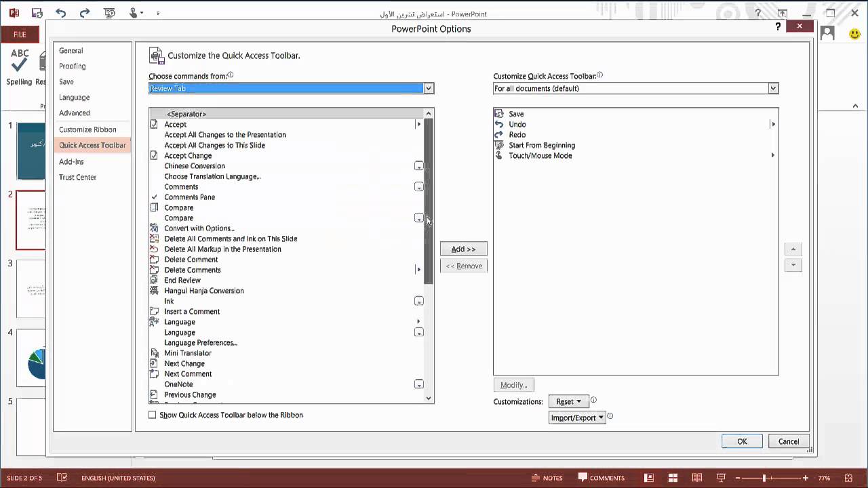Open the General options category
The image size is (868, 488).
click(71, 50)
